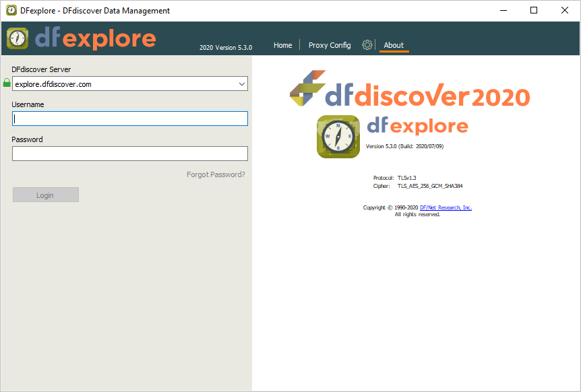Expand the DFdiscover Server dropdown arrow
Image resolution: width=581 pixels, height=392 pixels.
[x=242, y=84]
